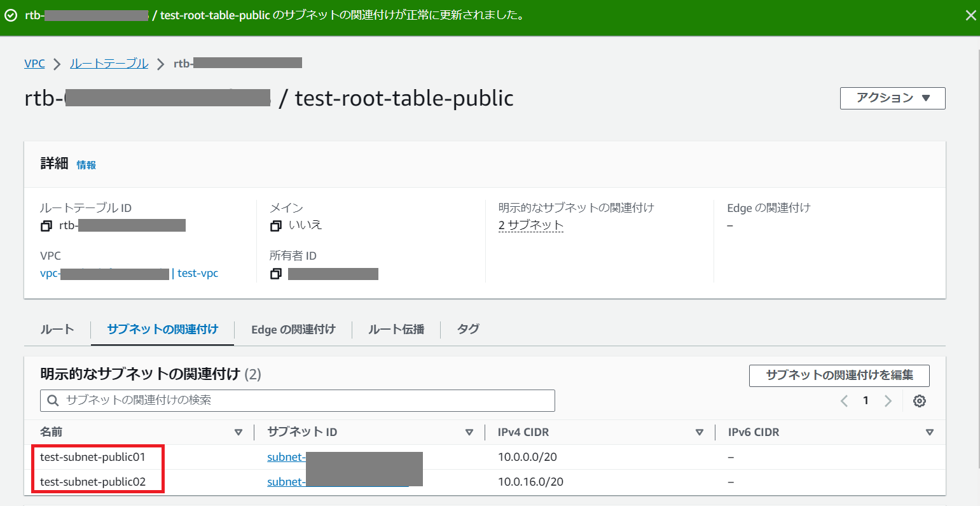This screenshot has height=506, width=980.
Task: Sort by IPv6 CIDR column
Action: point(929,432)
